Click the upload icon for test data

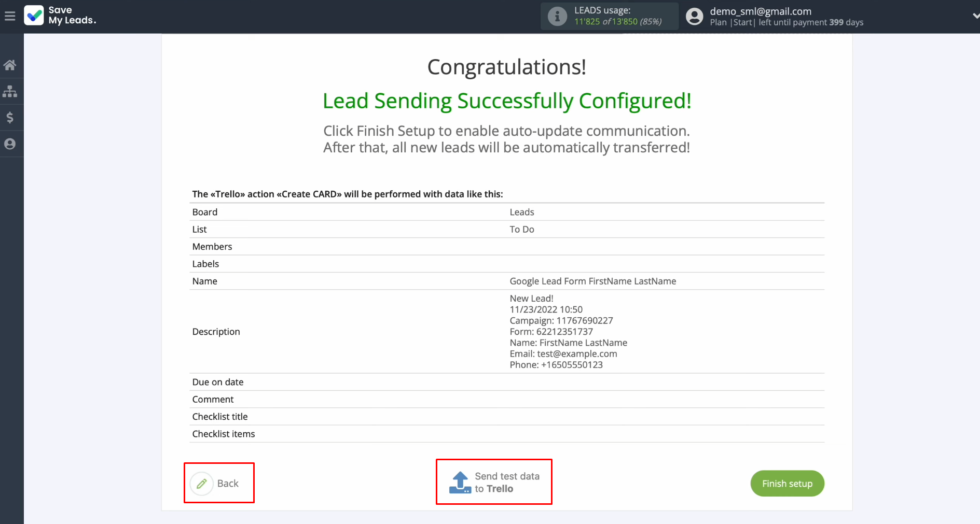[x=460, y=483]
